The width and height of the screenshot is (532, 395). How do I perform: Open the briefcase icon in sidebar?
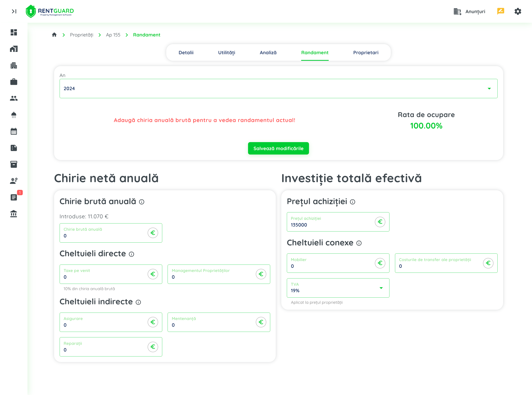[14, 82]
